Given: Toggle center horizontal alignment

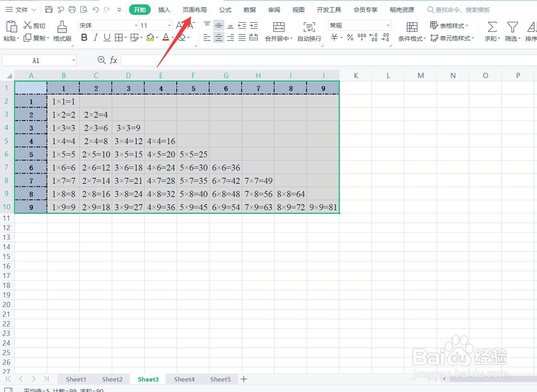Looking at the screenshot, I should tap(219, 38).
